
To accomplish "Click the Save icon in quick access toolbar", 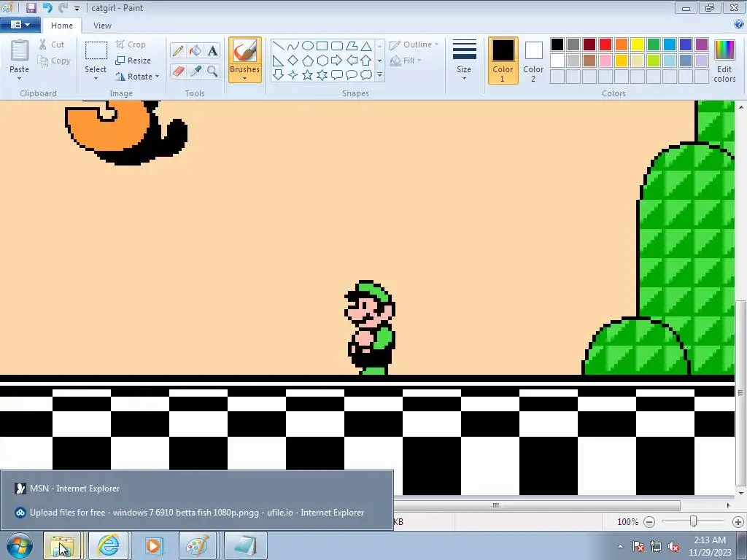I will coord(31,7).
